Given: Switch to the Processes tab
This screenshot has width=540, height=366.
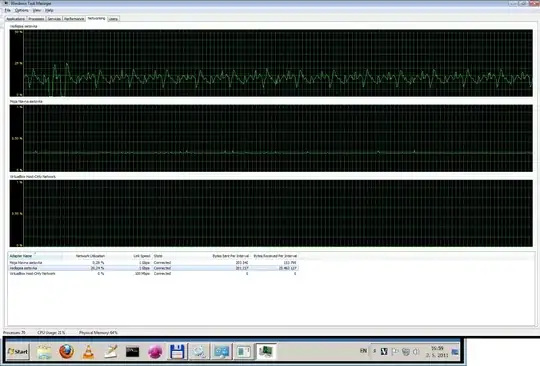Looking at the screenshot, I should tap(36, 19).
